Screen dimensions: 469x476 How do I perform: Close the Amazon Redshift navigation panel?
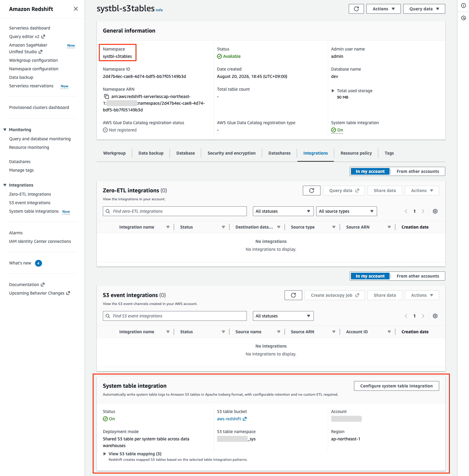click(x=76, y=9)
